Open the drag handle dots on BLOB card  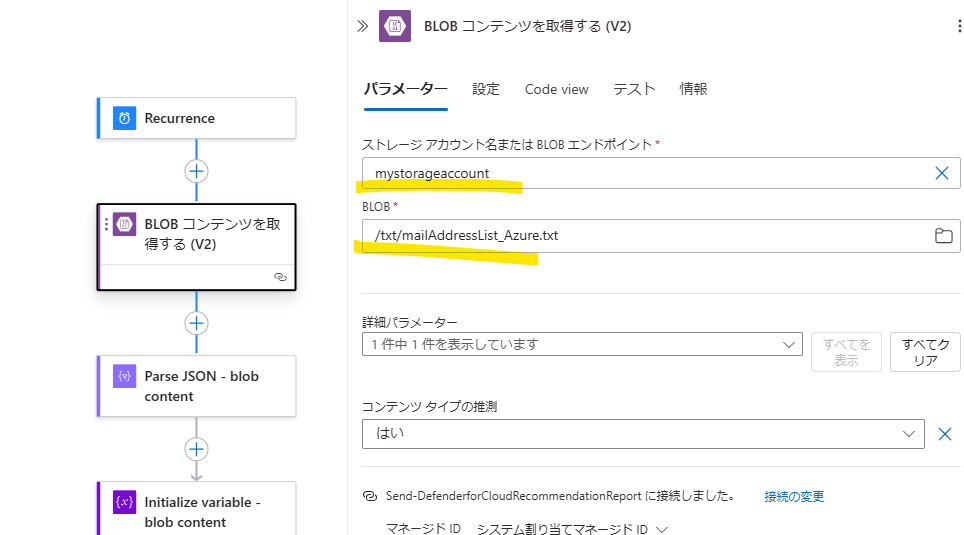[x=106, y=224]
